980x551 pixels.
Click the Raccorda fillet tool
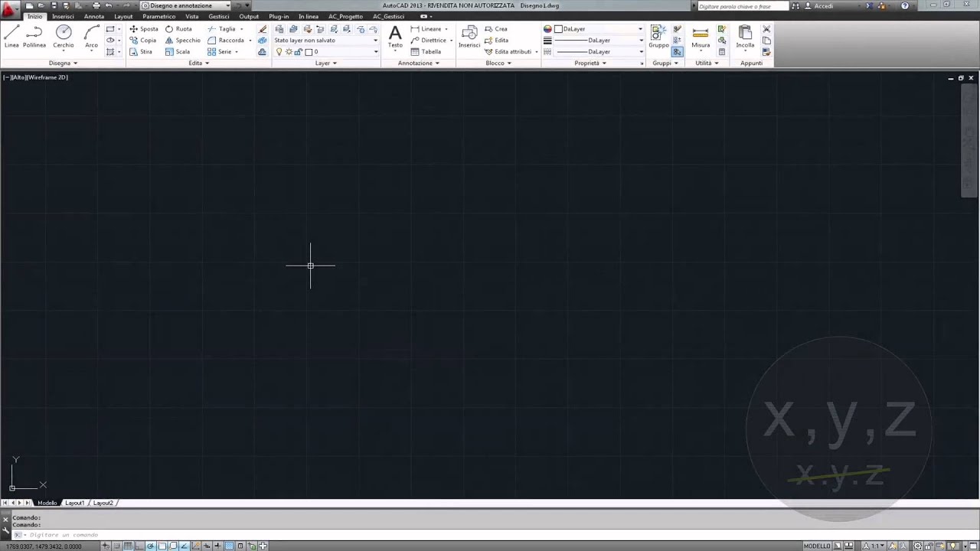tap(227, 41)
